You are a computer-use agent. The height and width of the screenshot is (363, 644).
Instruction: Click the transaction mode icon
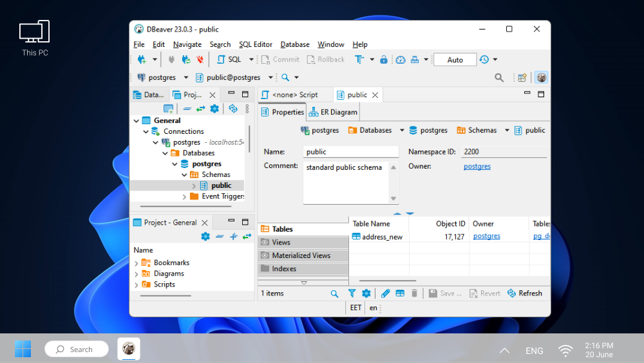pyautogui.click(x=359, y=60)
